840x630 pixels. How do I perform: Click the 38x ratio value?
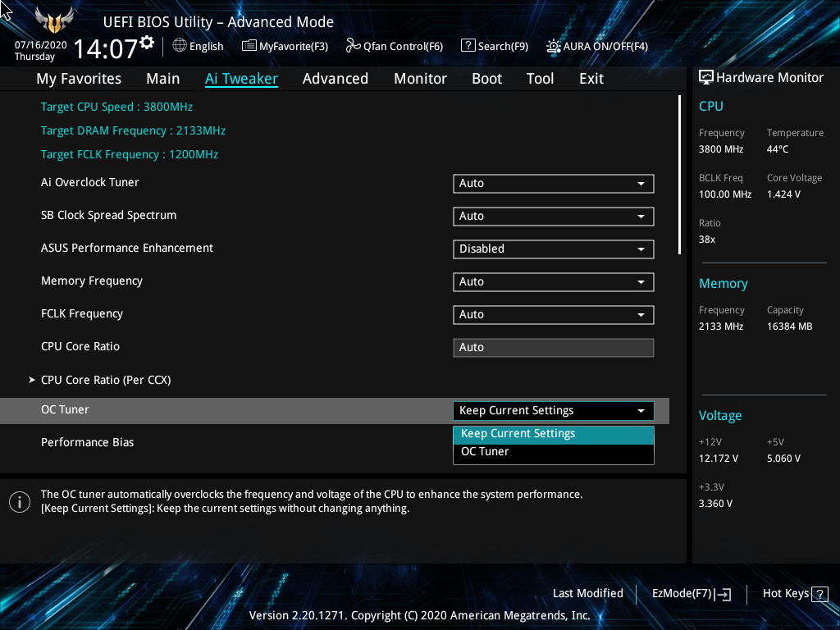(x=706, y=240)
